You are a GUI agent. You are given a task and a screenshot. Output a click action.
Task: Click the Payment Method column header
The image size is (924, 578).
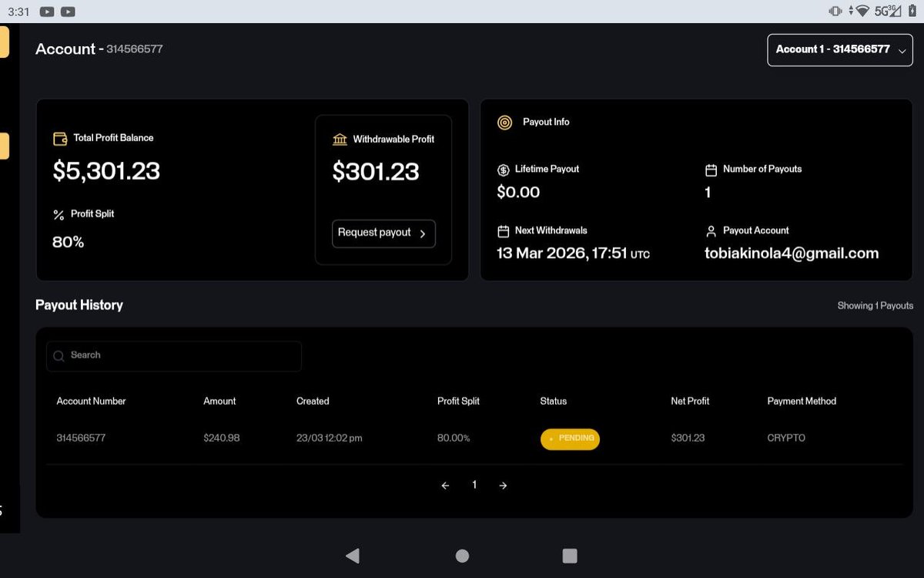click(x=802, y=402)
